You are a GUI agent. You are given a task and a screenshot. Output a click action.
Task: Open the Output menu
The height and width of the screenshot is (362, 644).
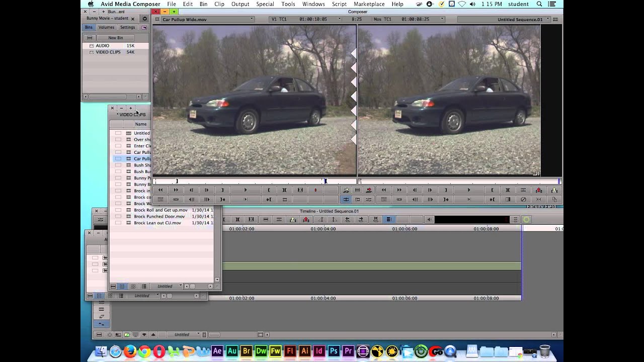pos(240,4)
